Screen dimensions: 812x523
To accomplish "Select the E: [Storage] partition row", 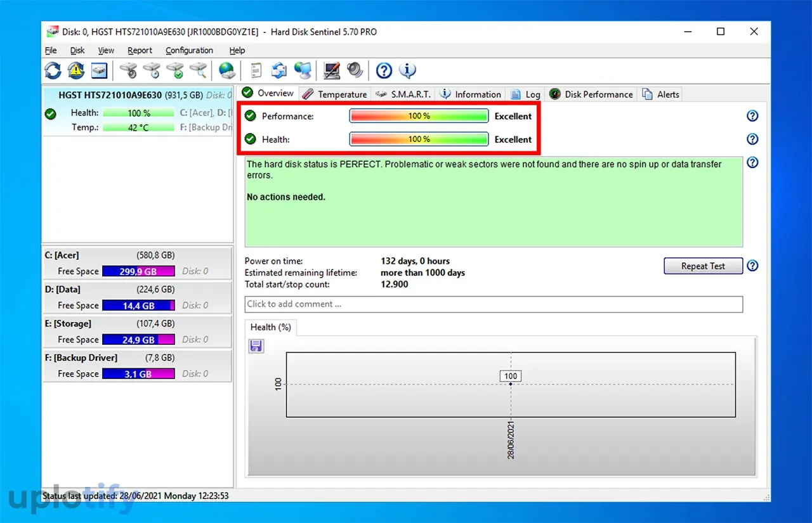I will click(138, 332).
